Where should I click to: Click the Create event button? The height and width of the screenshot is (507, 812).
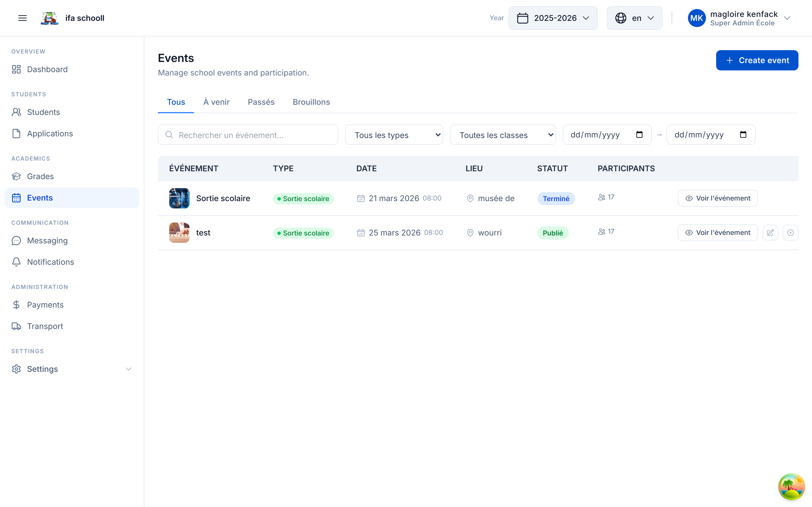pyautogui.click(x=757, y=60)
